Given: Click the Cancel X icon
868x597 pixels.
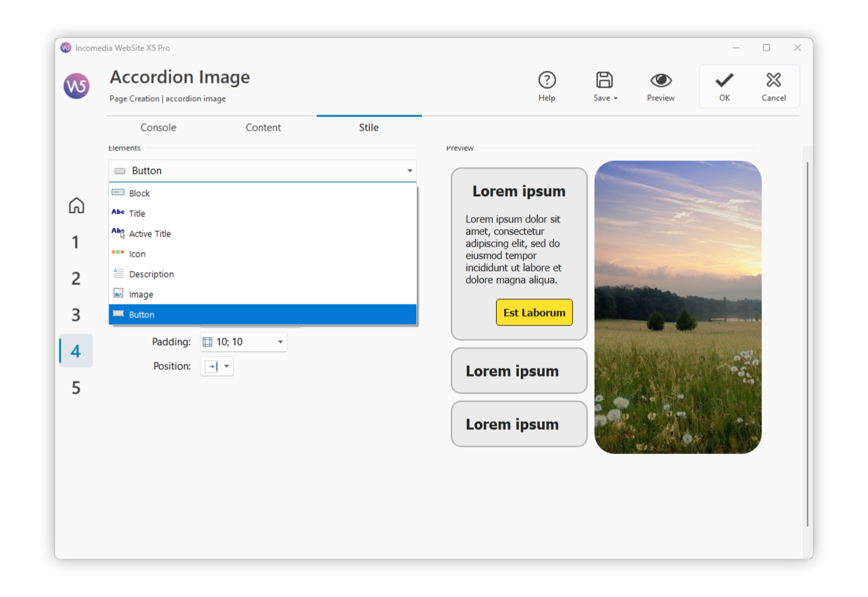Looking at the screenshot, I should pyautogui.click(x=773, y=80).
